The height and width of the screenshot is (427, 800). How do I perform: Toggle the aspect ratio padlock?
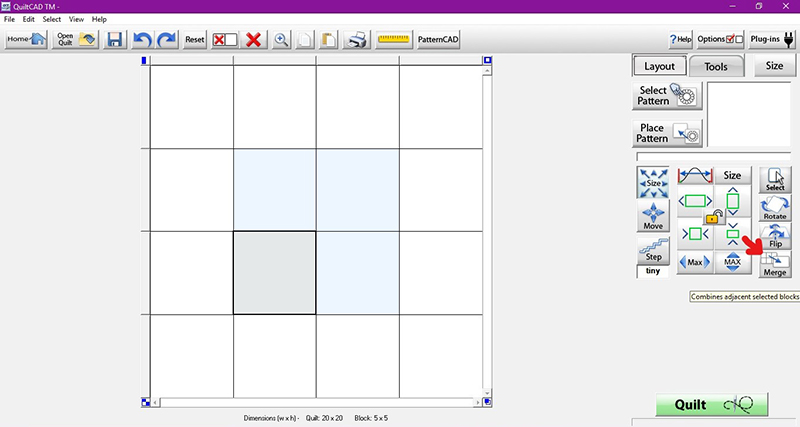[x=714, y=217]
